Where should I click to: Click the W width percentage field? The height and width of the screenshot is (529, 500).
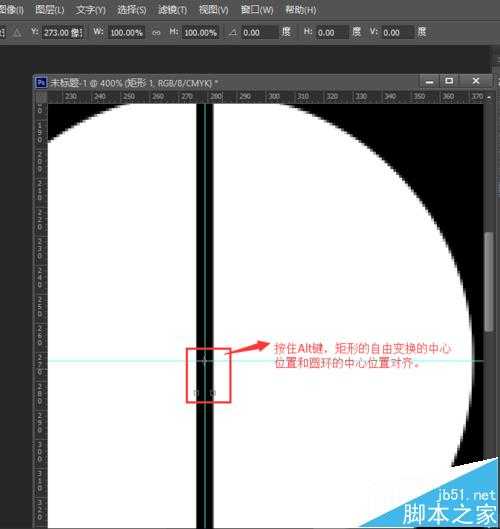click(127, 33)
